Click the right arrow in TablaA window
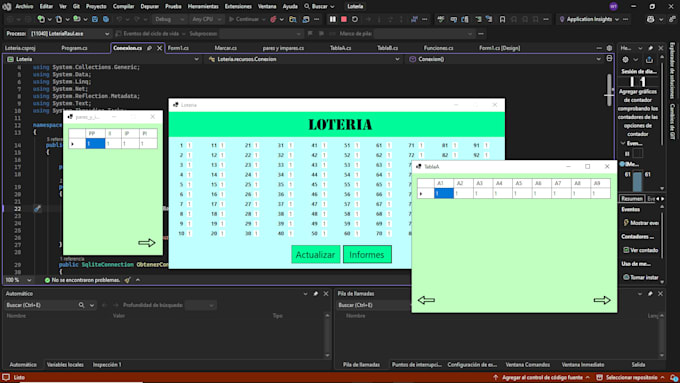 (x=602, y=300)
